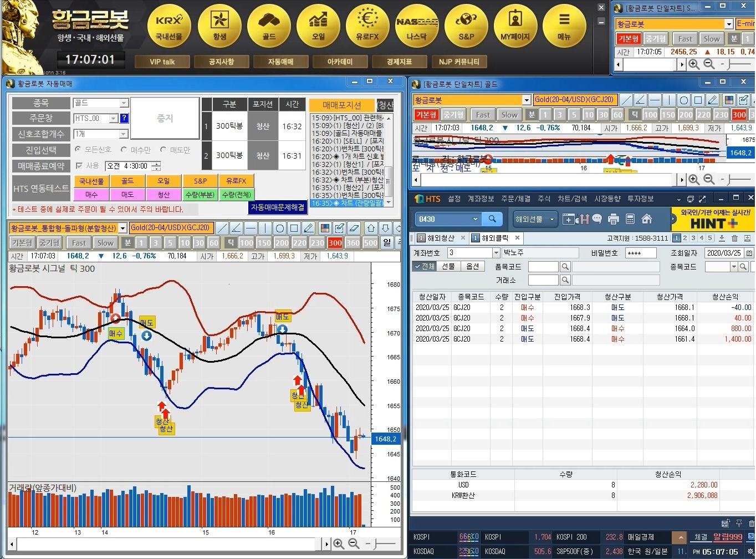Open the 항셍 market round icon
This screenshot has height=559, width=756.
219,26
